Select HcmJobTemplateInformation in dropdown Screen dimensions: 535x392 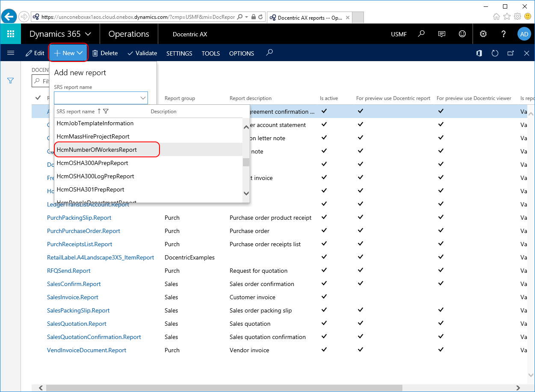[148, 123]
